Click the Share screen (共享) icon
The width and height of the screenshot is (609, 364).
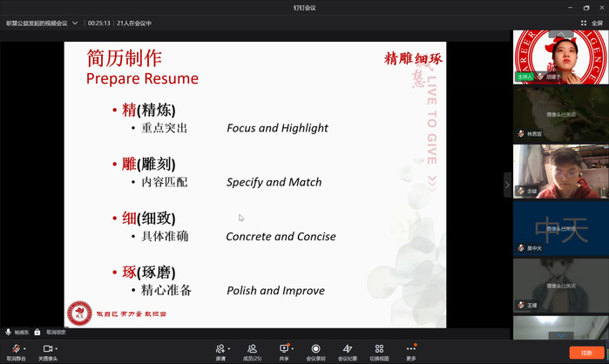[x=283, y=348]
